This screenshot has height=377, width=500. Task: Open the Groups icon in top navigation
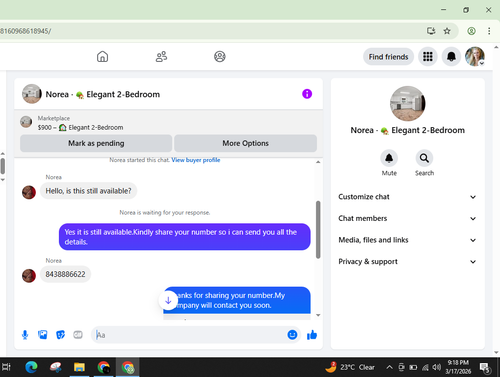click(x=220, y=56)
